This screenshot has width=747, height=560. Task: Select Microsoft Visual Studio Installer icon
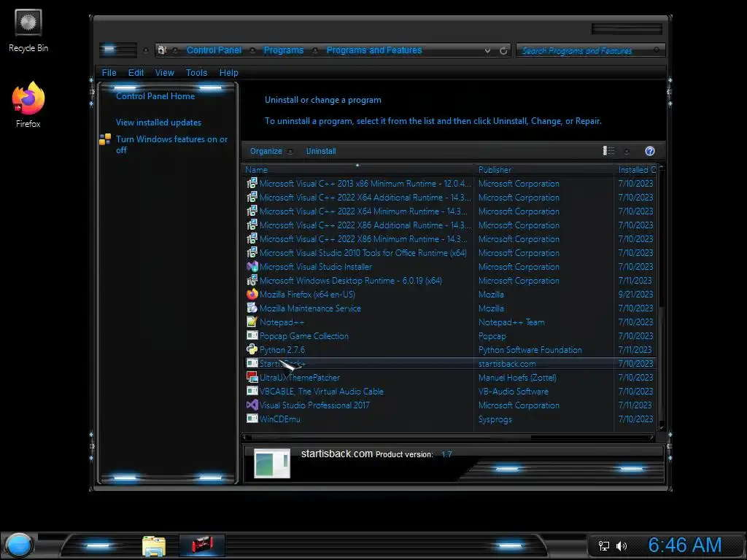click(252, 266)
